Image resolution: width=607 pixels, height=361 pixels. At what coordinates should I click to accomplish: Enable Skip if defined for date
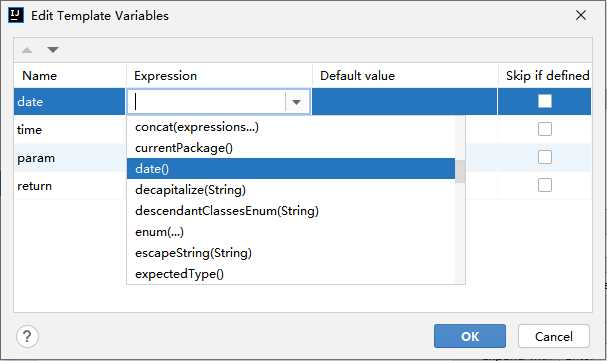[545, 101]
